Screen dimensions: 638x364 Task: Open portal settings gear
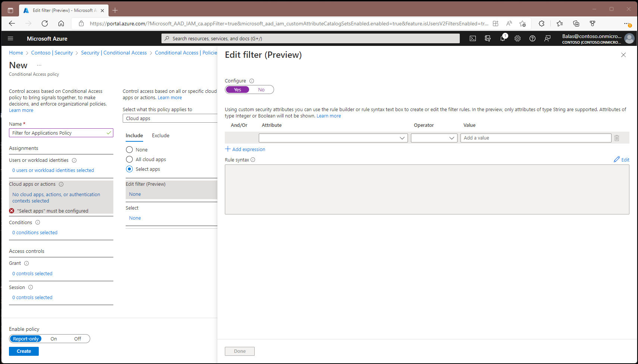coord(518,38)
